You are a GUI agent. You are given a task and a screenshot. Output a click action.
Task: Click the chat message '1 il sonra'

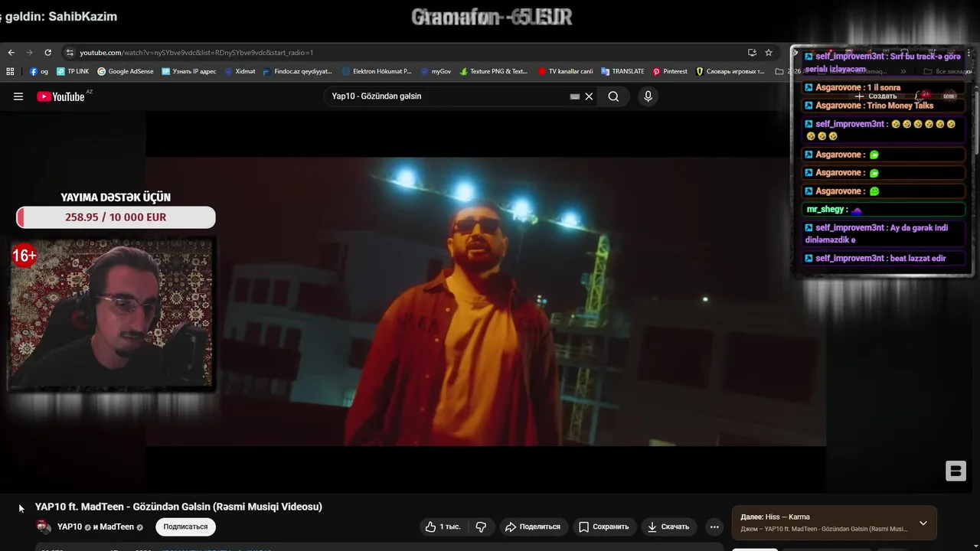coord(883,87)
